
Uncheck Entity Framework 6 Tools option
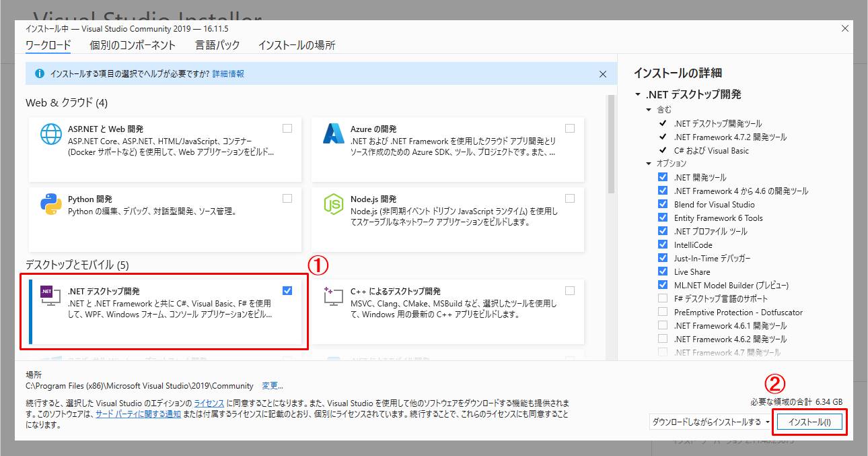click(663, 218)
